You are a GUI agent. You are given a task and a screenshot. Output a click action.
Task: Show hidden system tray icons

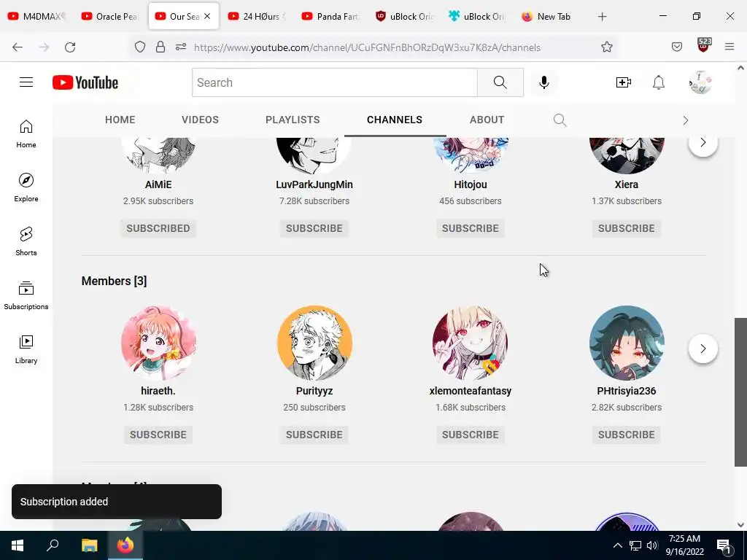(617, 545)
